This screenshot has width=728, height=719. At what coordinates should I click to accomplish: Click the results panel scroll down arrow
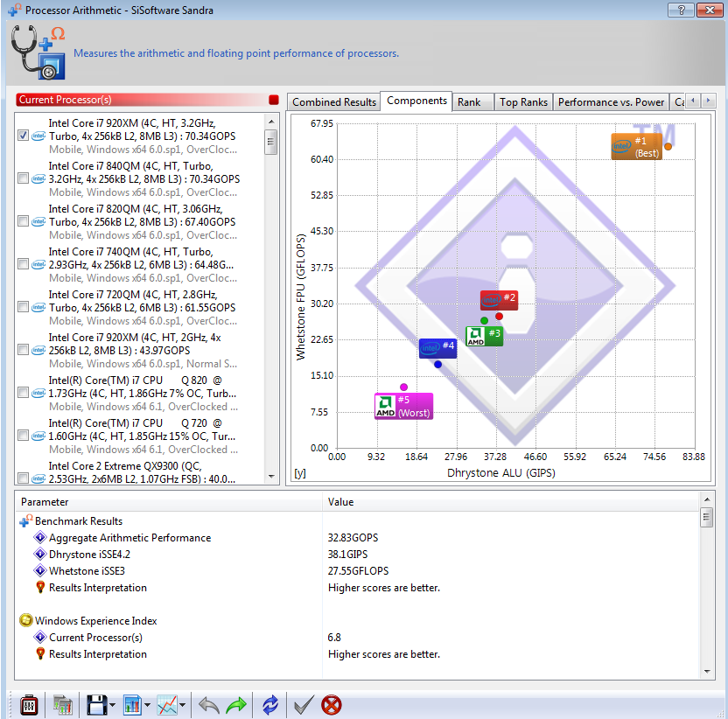tap(707, 672)
